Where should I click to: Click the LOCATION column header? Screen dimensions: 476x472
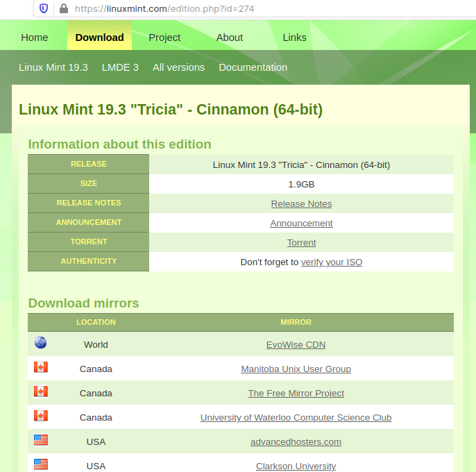[x=96, y=322]
